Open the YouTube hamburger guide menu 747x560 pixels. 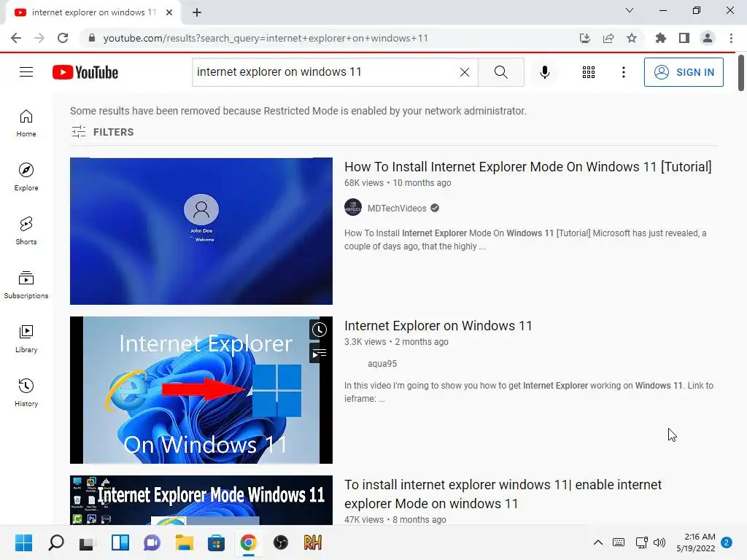[x=26, y=72]
